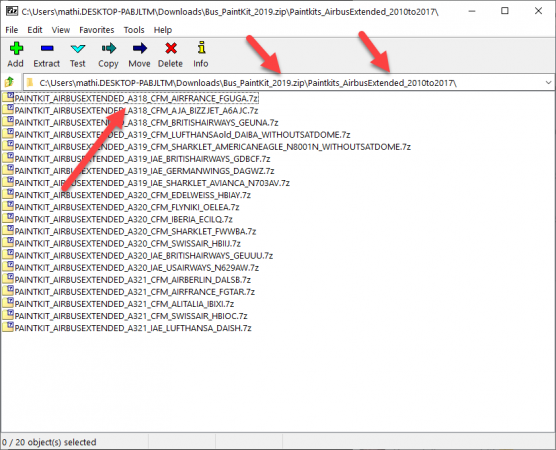Click the Info toolbar icon
Viewport: 556px width, 450px height.
click(201, 48)
